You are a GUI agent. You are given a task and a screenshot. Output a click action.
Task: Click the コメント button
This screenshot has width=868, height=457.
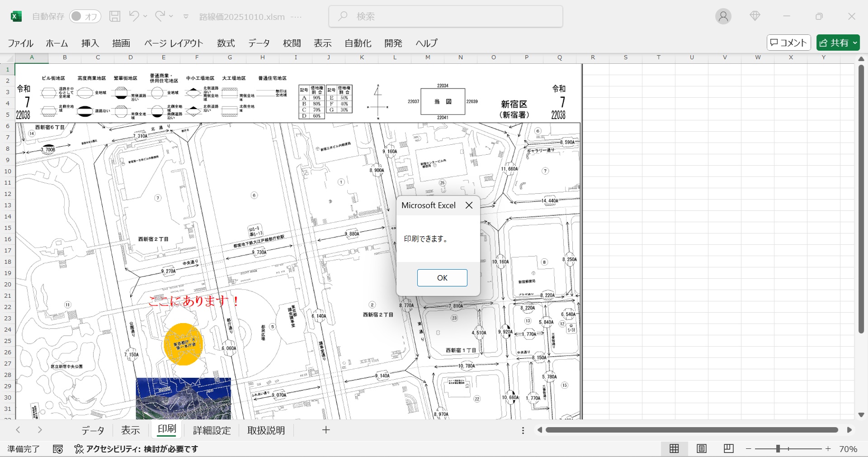(788, 43)
